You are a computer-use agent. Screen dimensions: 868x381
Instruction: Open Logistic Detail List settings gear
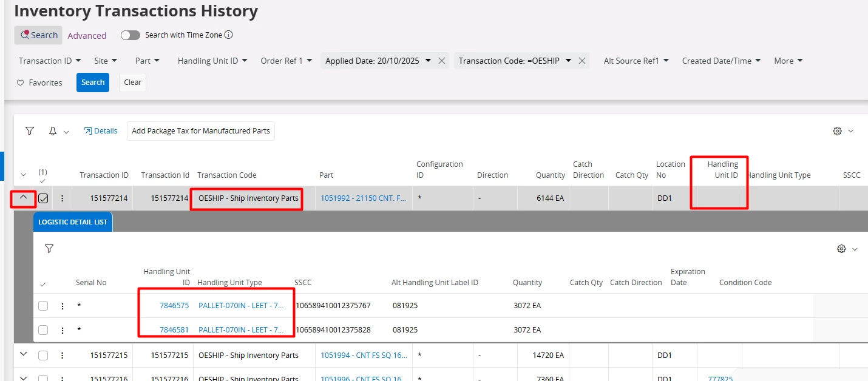[x=841, y=249]
